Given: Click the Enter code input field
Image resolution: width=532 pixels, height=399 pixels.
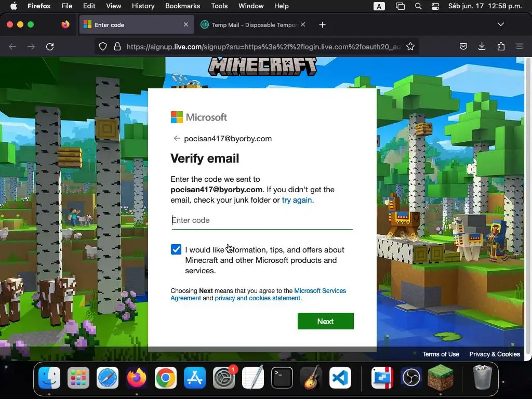Looking at the screenshot, I should coord(262,220).
